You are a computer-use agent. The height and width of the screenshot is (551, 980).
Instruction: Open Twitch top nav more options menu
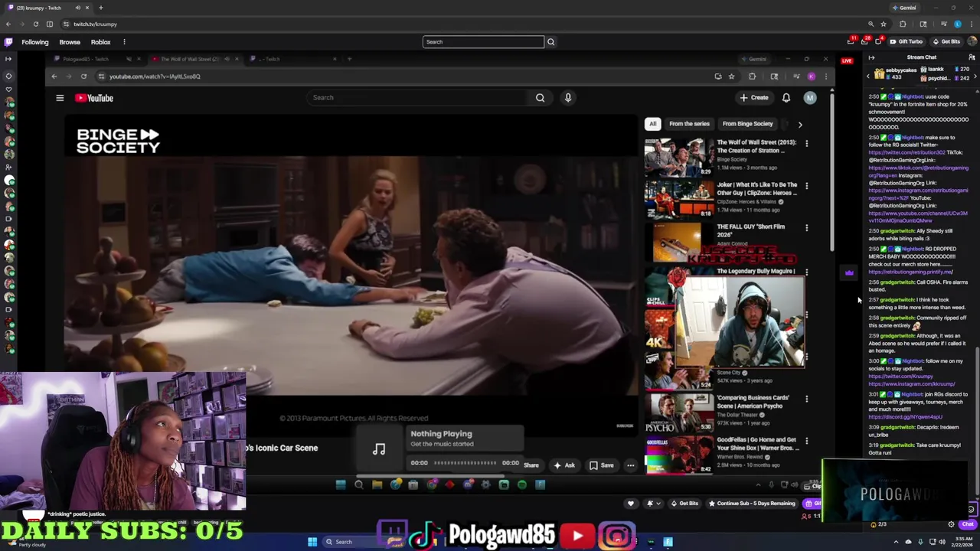pyautogui.click(x=124, y=42)
